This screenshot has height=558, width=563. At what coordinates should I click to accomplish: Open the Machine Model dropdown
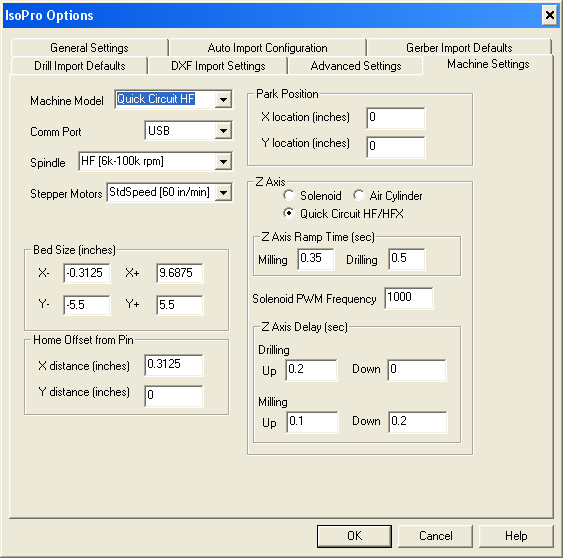tap(223, 99)
